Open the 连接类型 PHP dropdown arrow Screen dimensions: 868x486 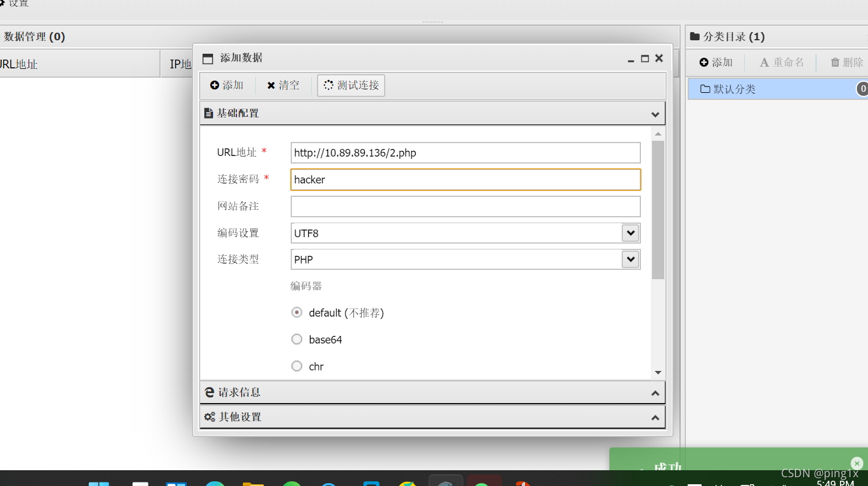pyautogui.click(x=630, y=259)
